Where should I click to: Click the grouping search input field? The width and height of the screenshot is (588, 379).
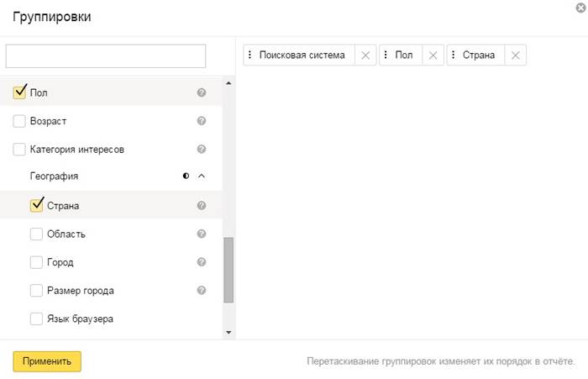click(106, 56)
